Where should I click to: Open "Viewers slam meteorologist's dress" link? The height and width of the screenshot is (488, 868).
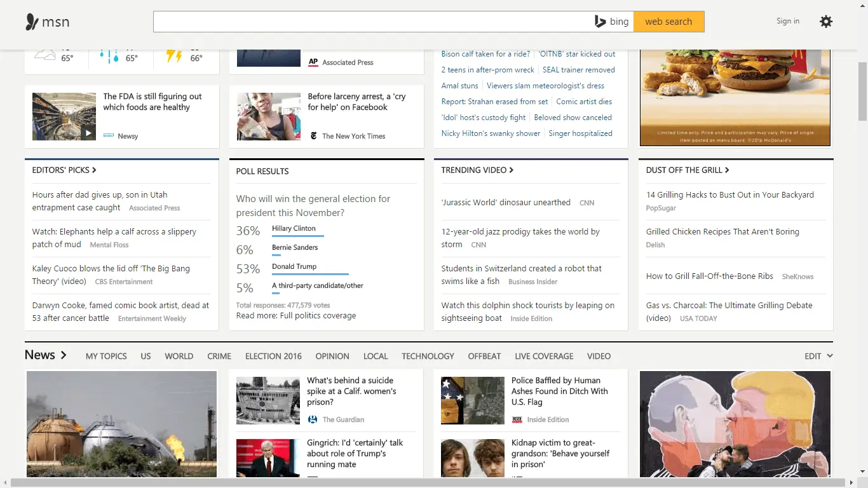tap(546, 86)
